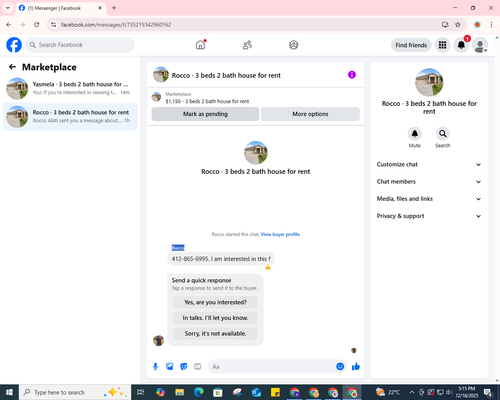Go back with Chrome's back arrow
This screenshot has height=400, width=500.
click(9, 25)
